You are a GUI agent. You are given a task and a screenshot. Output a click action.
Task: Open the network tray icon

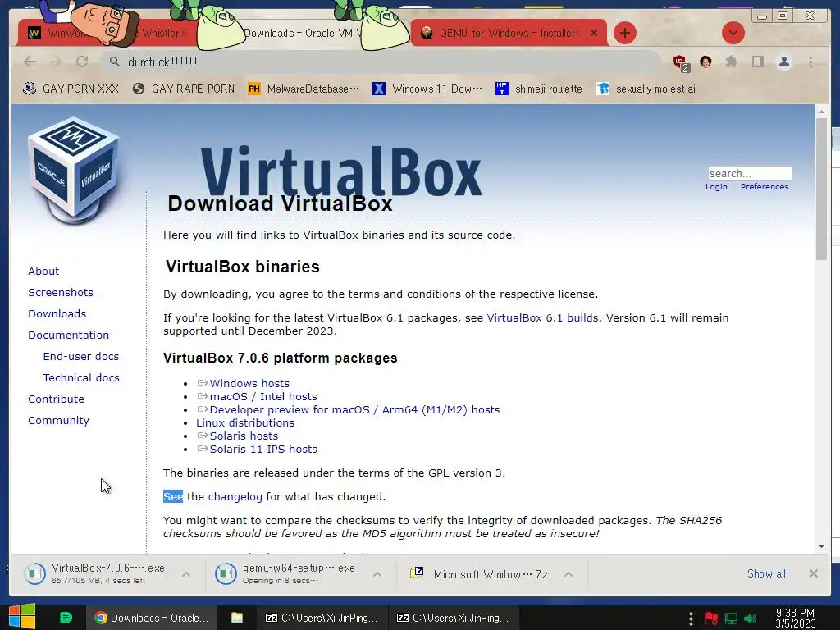point(731,619)
